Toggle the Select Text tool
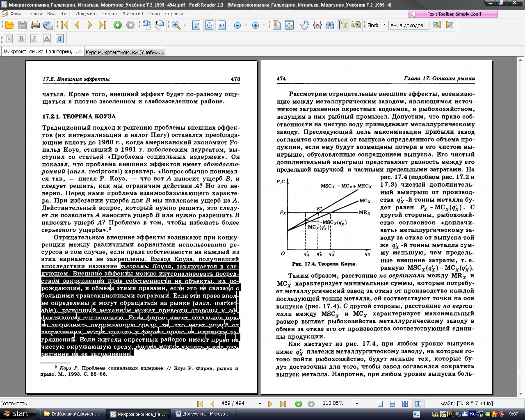 pos(343,25)
